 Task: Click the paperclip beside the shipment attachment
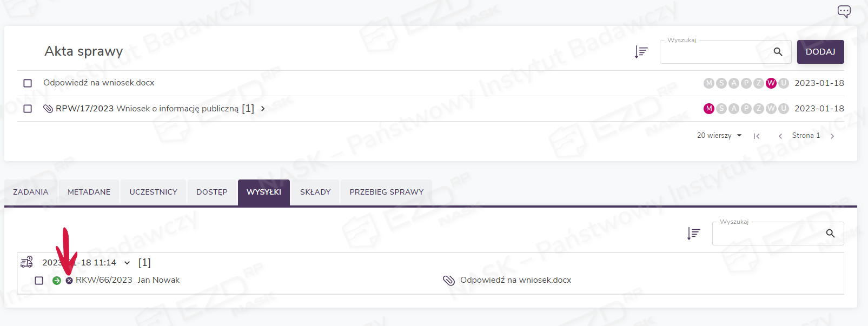point(449,280)
